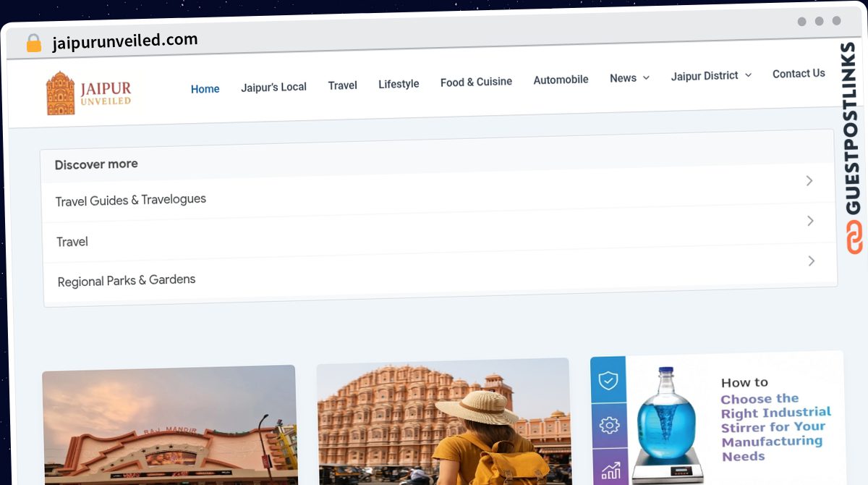Click the gear icon on the stirrer ad

(x=610, y=426)
